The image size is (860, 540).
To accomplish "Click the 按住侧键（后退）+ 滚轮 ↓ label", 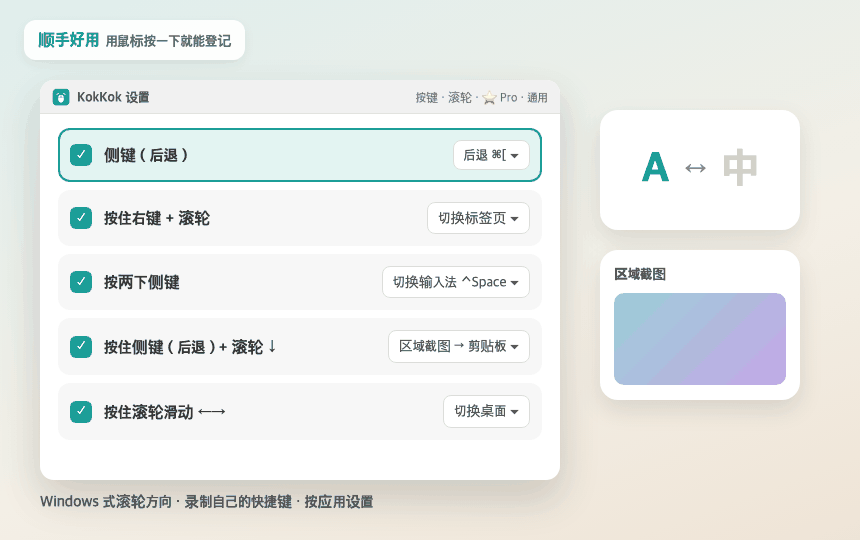I will point(190,347).
